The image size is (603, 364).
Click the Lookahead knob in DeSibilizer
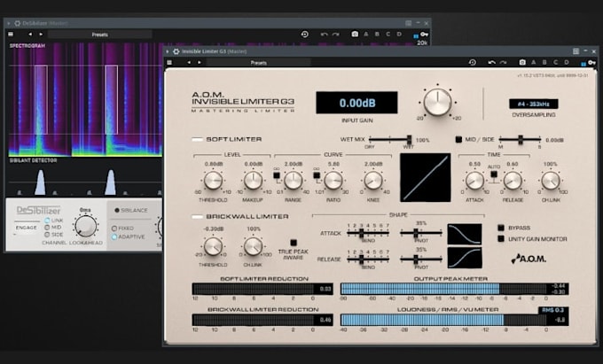(x=85, y=226)
